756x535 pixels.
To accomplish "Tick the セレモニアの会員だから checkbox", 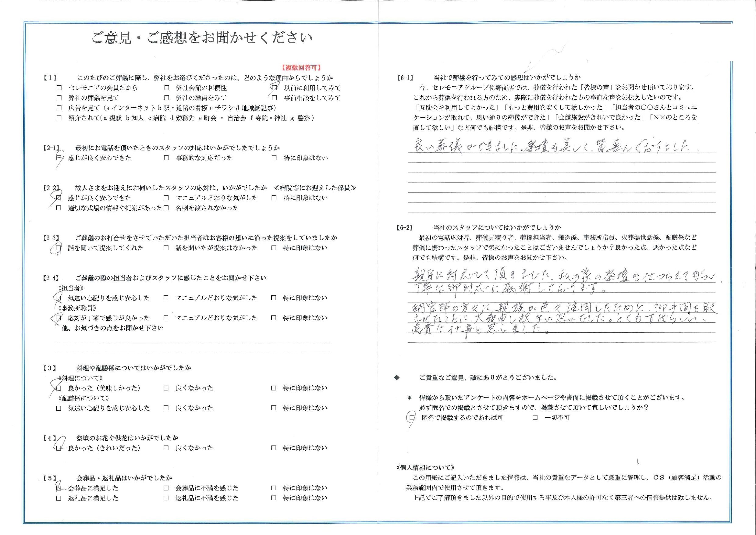I will (59, 87).
